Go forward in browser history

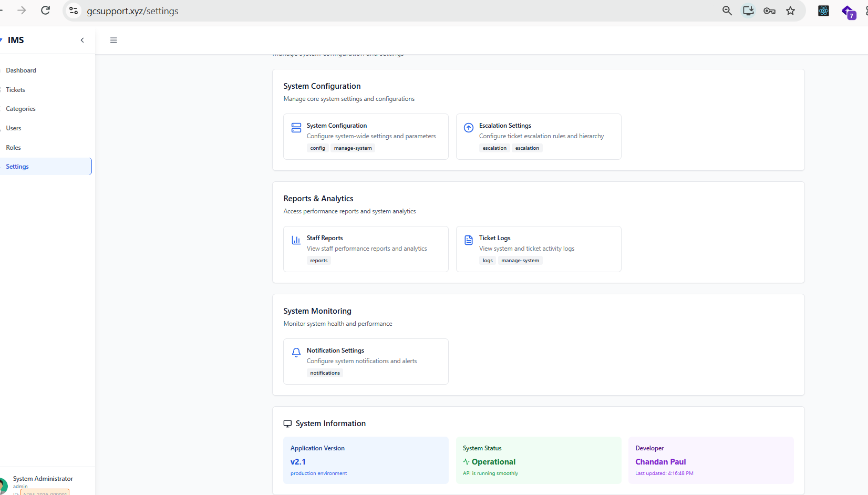(x=22, y=11)
